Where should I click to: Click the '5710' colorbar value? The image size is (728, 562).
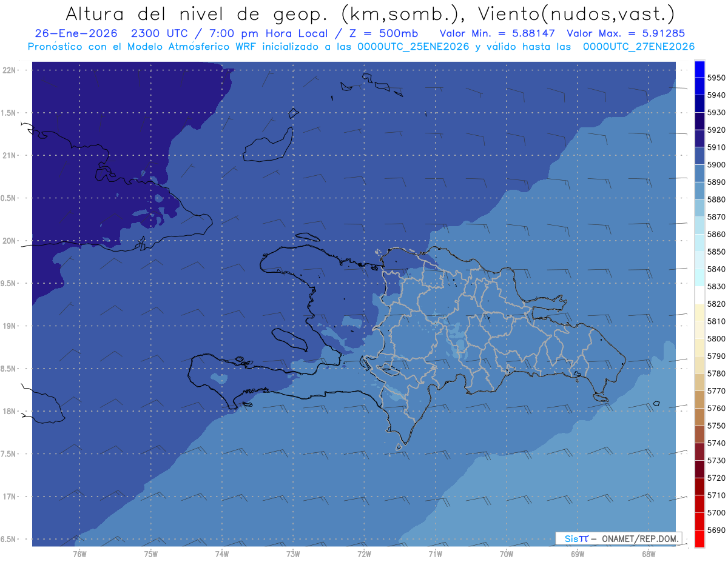pyautogui.click(x=716, y=495)
